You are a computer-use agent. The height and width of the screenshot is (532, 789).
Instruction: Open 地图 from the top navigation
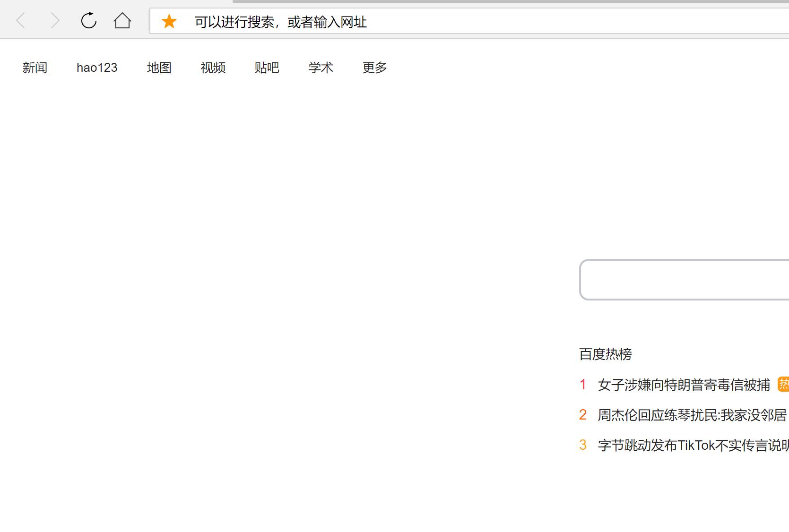[x=159, y=68]
